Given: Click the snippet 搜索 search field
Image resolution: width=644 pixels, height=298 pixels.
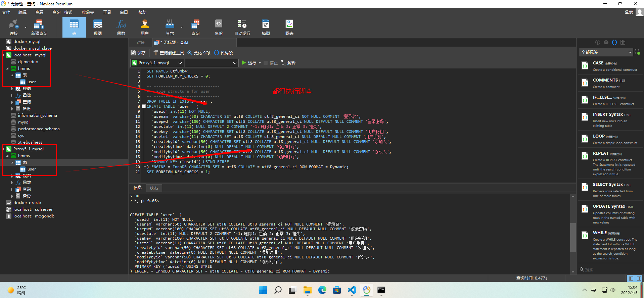Looking at the screenshot, I should [x=610, y=269].
